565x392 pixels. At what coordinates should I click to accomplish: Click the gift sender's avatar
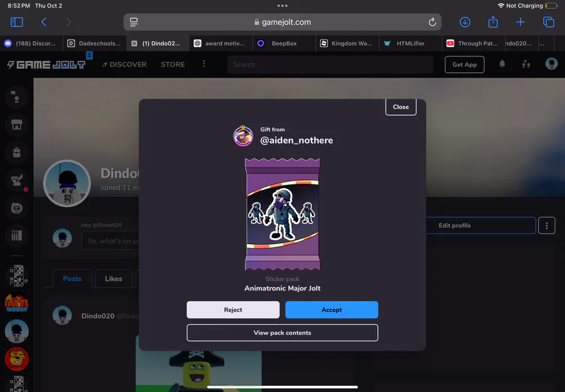[243, 136]
